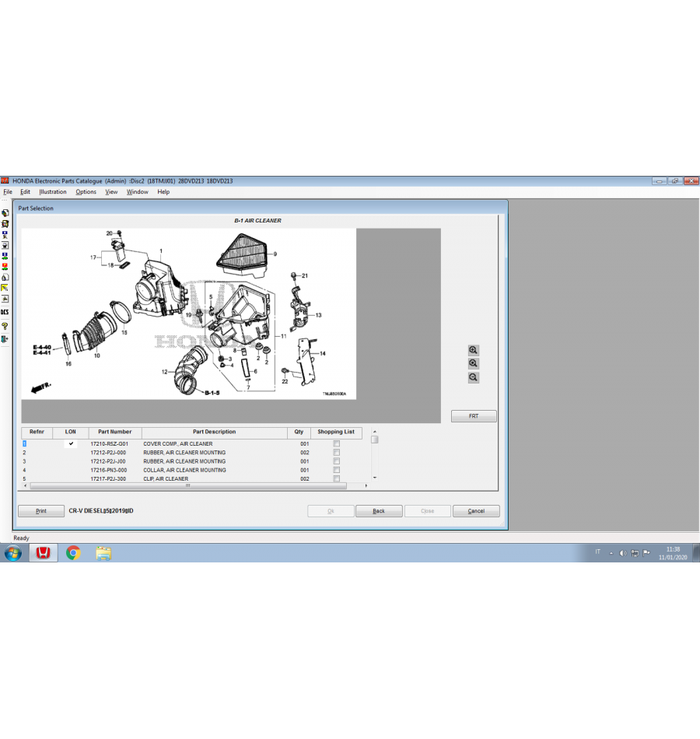Click the Action Center flag tray icon
This screenshot has height=739, width=700.
(646, 553)
